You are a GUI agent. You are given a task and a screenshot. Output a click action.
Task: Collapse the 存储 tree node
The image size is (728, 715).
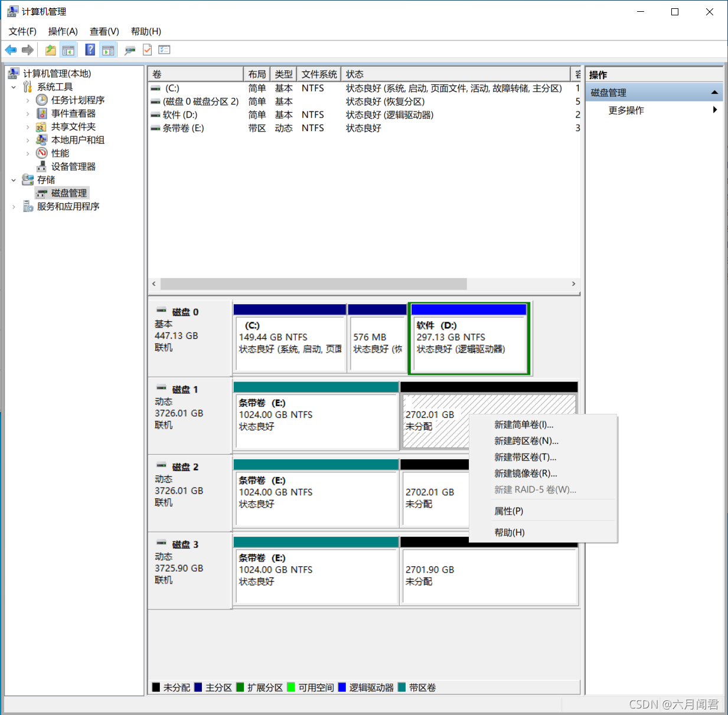[14, 179]
